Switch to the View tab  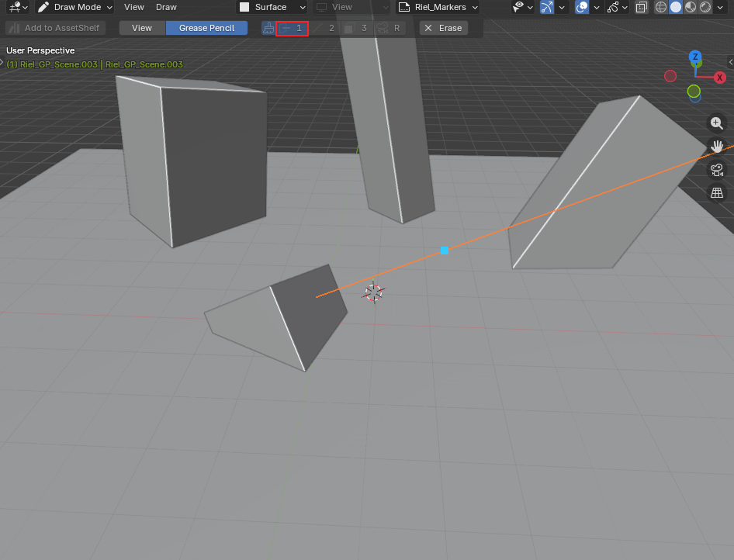[x=142, y=28]
